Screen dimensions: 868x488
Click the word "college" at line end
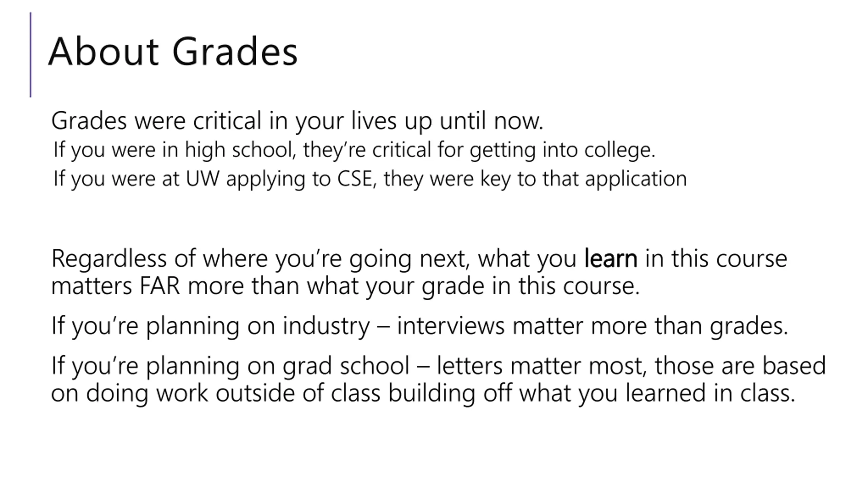tap(620, 150)
